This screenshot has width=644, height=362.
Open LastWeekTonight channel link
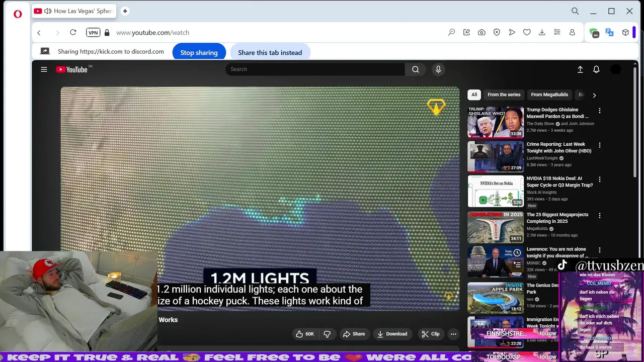542,158
